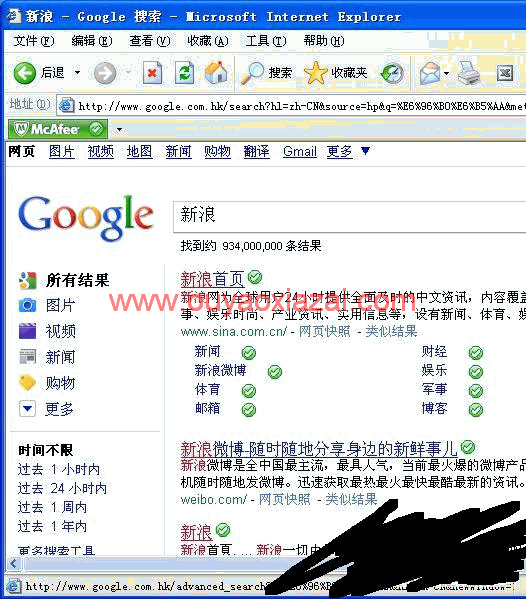Viewport: 526px width, 599px height.
Task: Open 购物 in the top navigation bar
Action: point(217,152)
